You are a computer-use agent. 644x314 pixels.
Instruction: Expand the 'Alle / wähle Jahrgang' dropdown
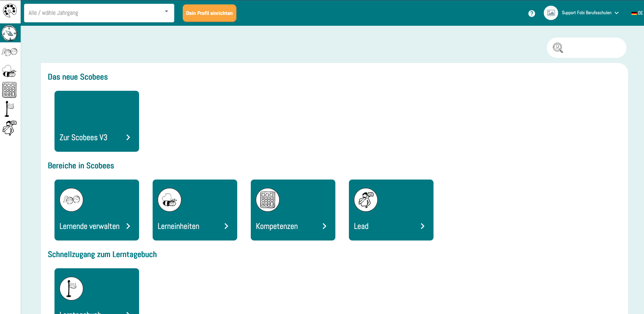tap(99, 13)
